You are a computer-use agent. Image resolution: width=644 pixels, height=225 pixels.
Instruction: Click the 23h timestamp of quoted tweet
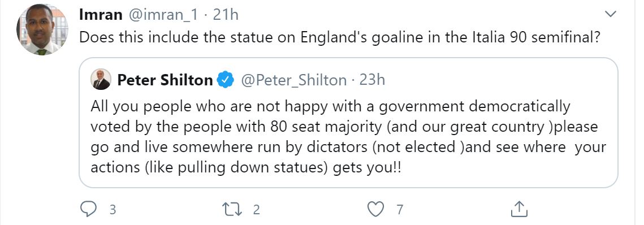click(x=372, y=80)
